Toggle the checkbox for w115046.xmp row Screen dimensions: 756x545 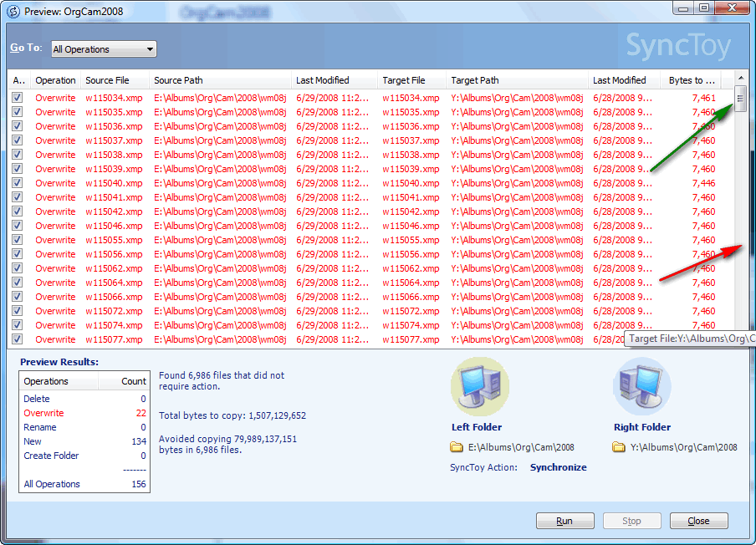[18, 226]
